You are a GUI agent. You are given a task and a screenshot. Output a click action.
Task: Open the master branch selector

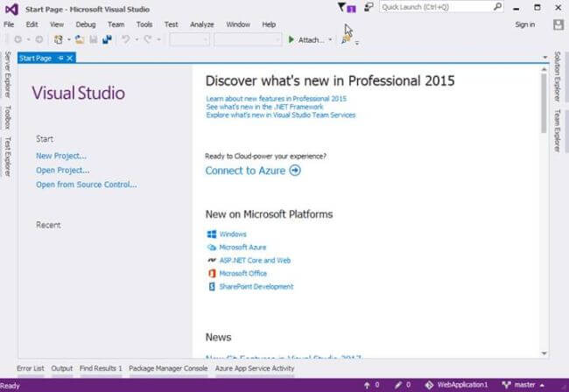tap(523, 385)
